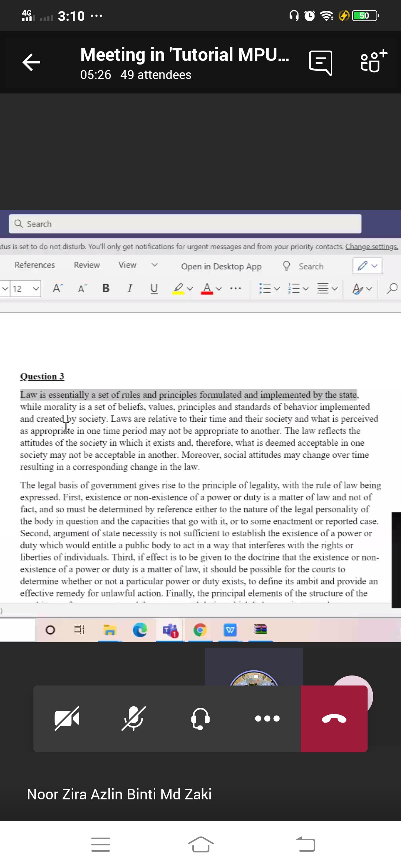The height and width of the screenshot is (868, 401).
Task: Open File Explorer on taskbar
Action: (110, 630)
